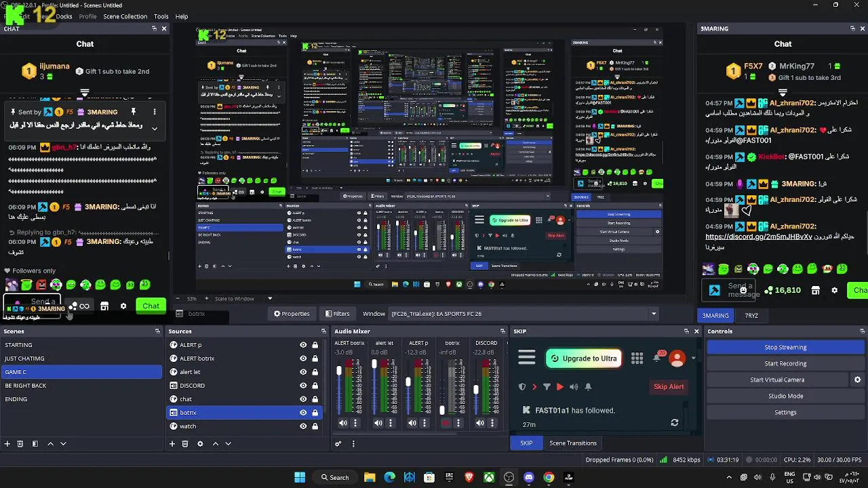Viewport: 868px width, 488px height.
Task: Toggle visibility of ALERT botrix source
Action: pos(303,359)
